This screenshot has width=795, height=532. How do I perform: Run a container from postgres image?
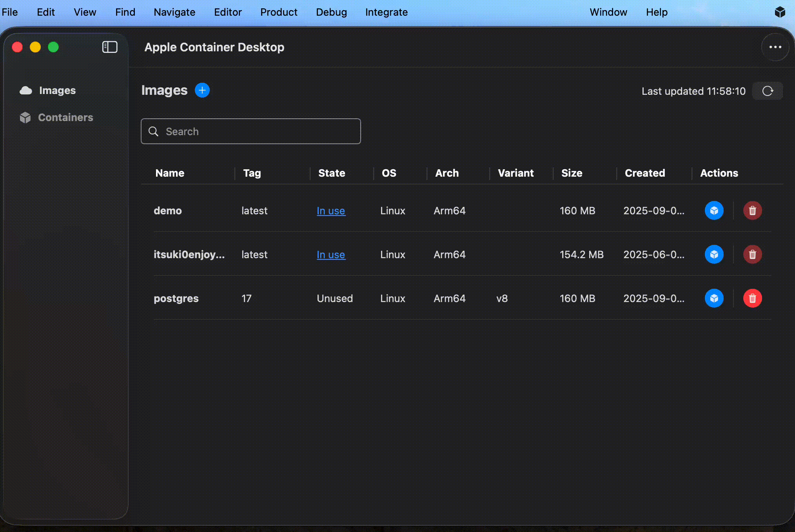[x=714, y=299]
